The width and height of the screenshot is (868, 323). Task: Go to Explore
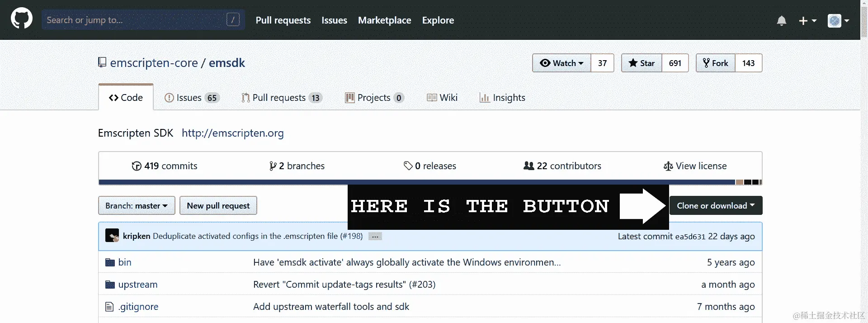pyautogui.click(x=438, y=20)
